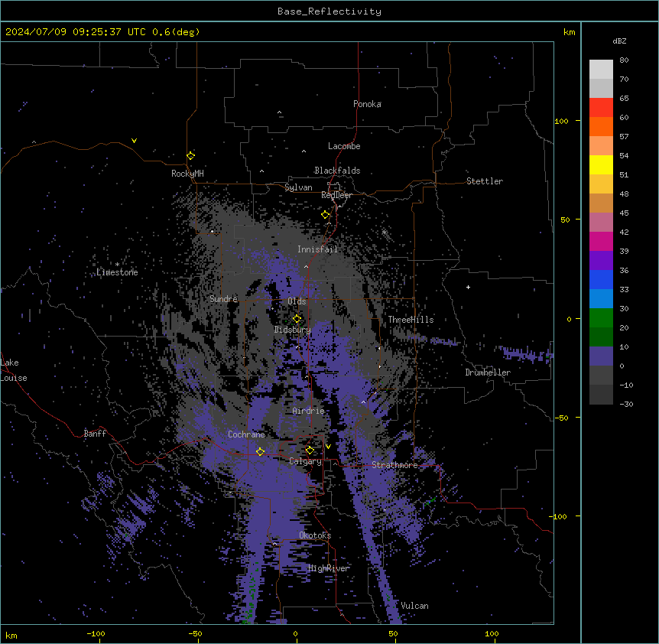Click white plus marker north of Drumheller
The width and height of the screenshot is (659, 644).
coord(468,287)
